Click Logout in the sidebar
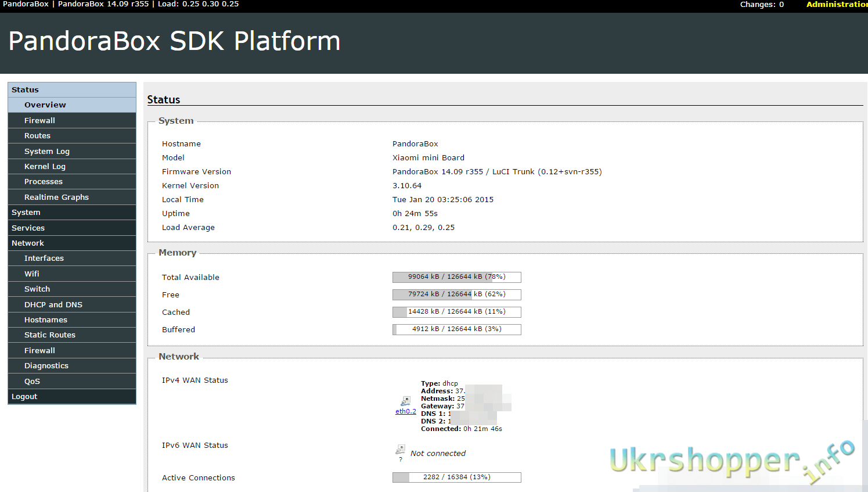 coord(72,397)
